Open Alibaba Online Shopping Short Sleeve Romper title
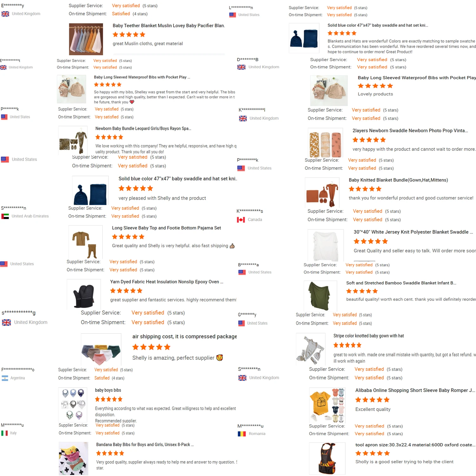476x476 pixels. click(x=415, y=390)
